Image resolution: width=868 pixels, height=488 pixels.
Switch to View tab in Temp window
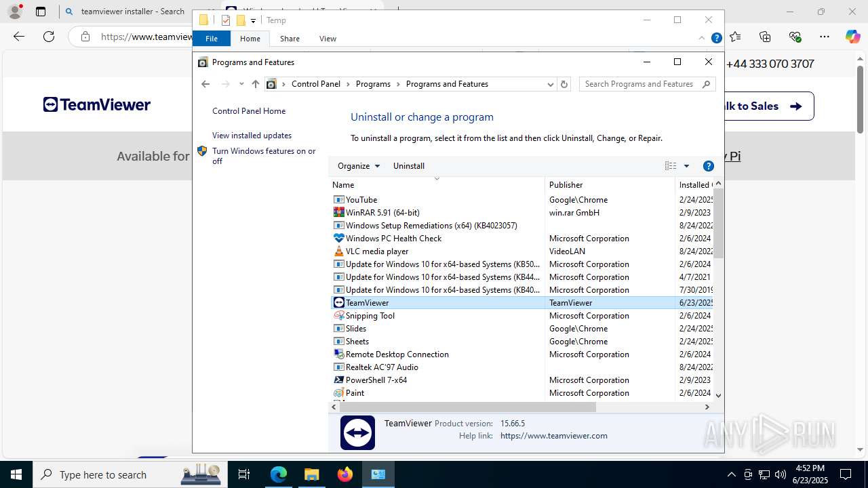pyautogui.click(x=328, y=39)
